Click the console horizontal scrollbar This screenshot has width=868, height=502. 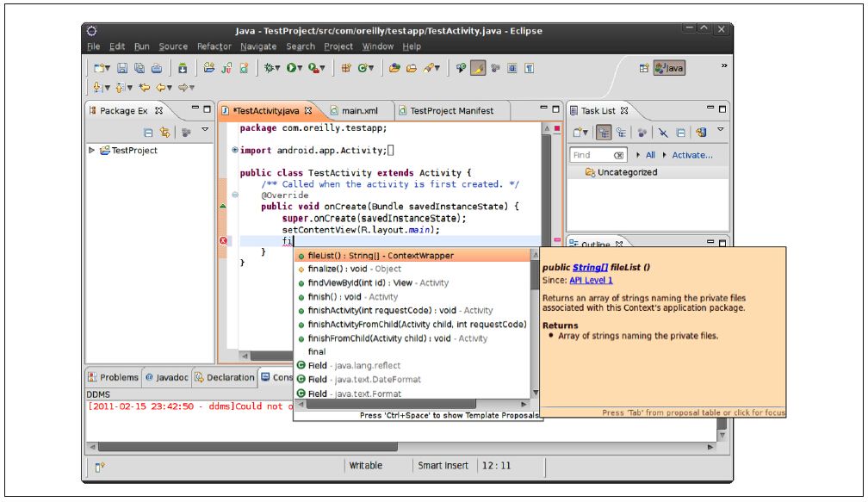point(247,447)
